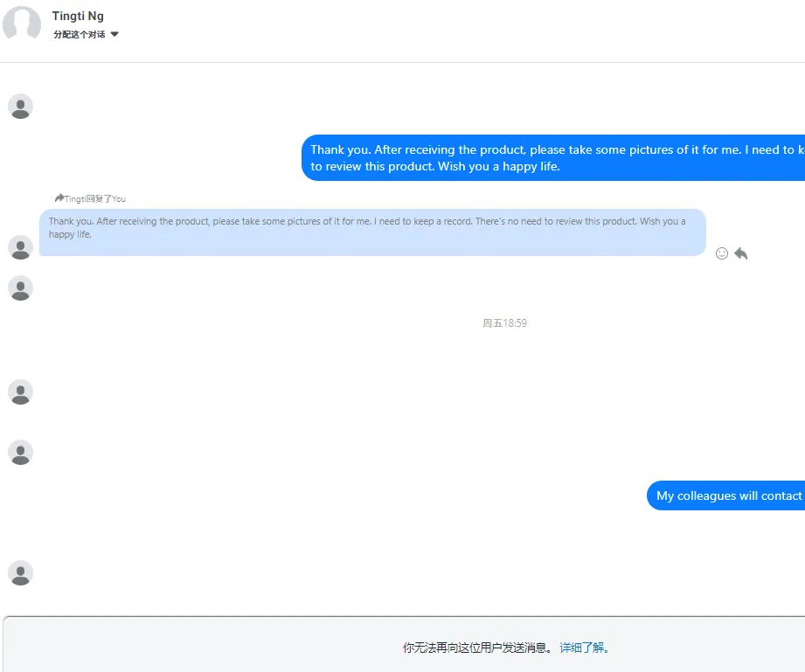Click the 周五18:59 timestamp
This screenshot has height=672, width=805.
click(504, 323)
